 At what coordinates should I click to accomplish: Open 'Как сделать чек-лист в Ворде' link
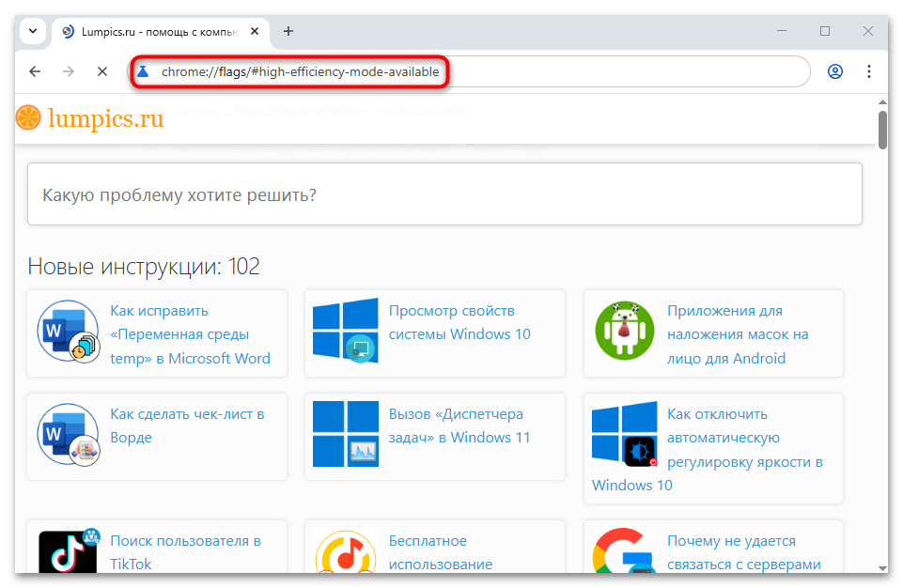point(187,426)
